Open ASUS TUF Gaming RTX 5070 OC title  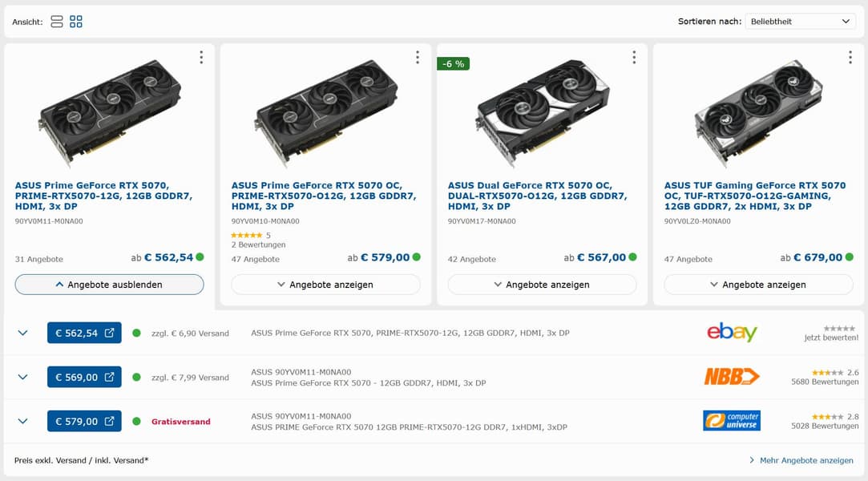point(754,196)
